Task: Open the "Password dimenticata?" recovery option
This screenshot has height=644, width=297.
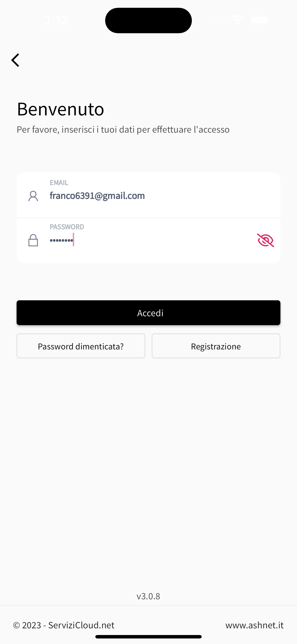Action: coord(81,346)
